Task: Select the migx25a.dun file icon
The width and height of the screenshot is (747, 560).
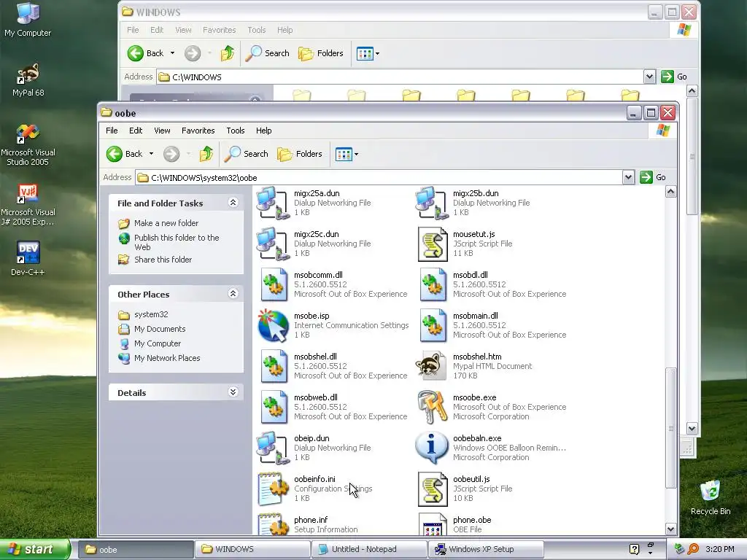Action: pyautogui.click(x=273, y=203)
